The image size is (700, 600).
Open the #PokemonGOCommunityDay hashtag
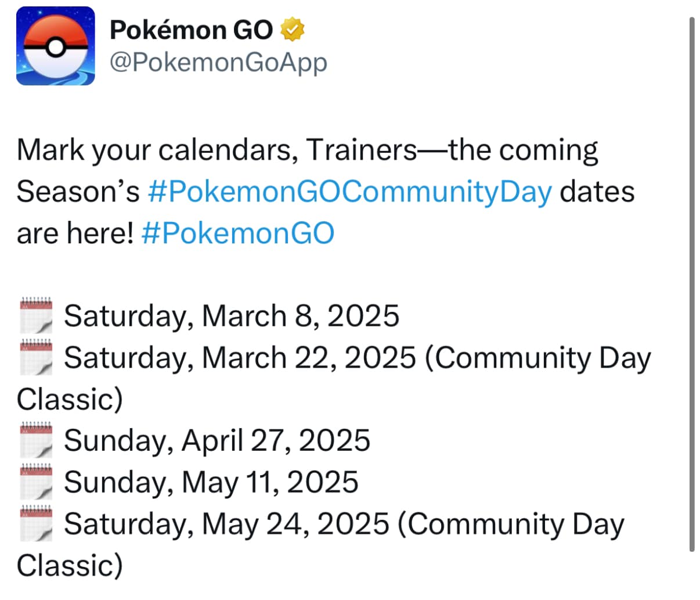(349, 192)
